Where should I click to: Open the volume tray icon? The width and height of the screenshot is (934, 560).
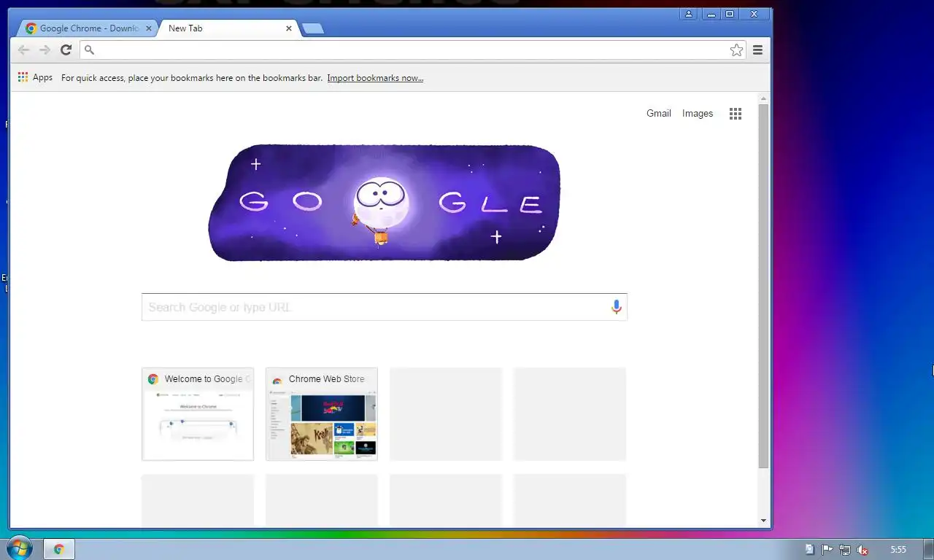(862, 550)
